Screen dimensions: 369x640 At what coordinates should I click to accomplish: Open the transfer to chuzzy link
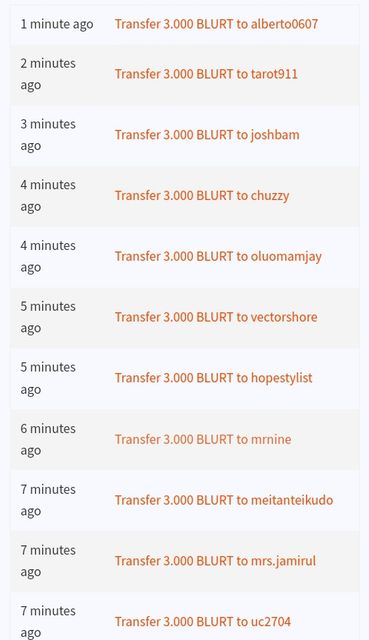(x=202, y=196)
